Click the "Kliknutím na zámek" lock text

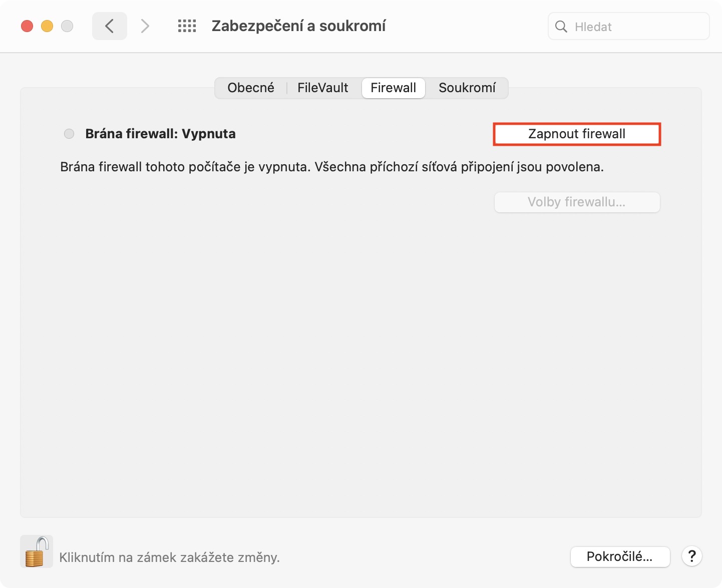tap(169, 557)
